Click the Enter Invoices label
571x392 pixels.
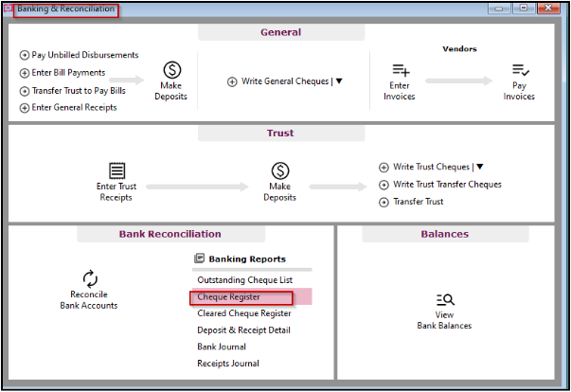[x=400, y=91]
